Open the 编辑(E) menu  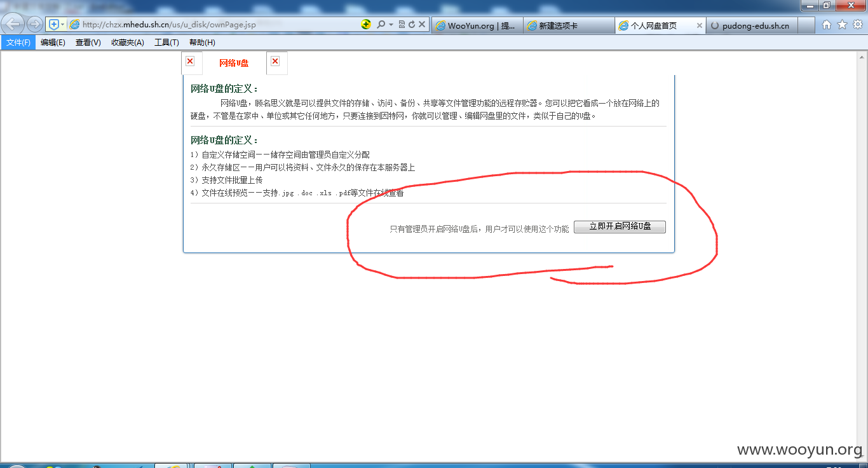coord(53,43)
